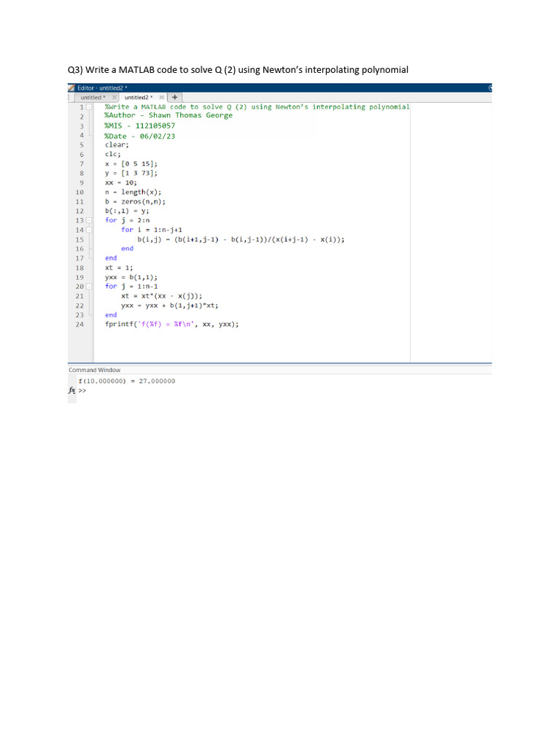The height and width of the screenshot is (747, 560).
Task: Close the first untitled tab
Action: point(114,97)
